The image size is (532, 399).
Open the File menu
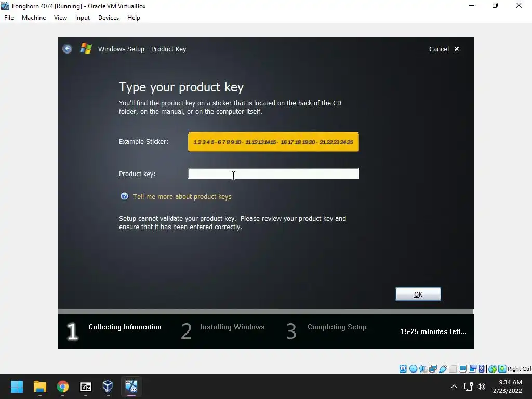[9, 18]
